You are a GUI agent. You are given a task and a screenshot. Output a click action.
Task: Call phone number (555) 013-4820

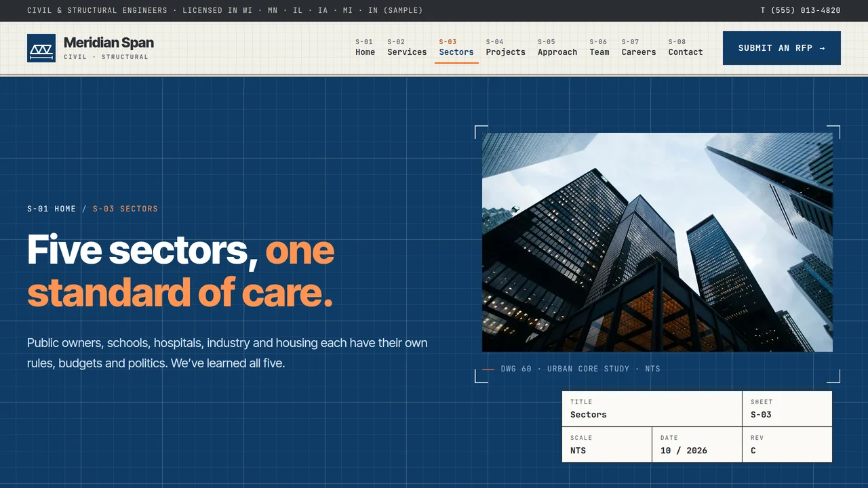click(800, 10)
